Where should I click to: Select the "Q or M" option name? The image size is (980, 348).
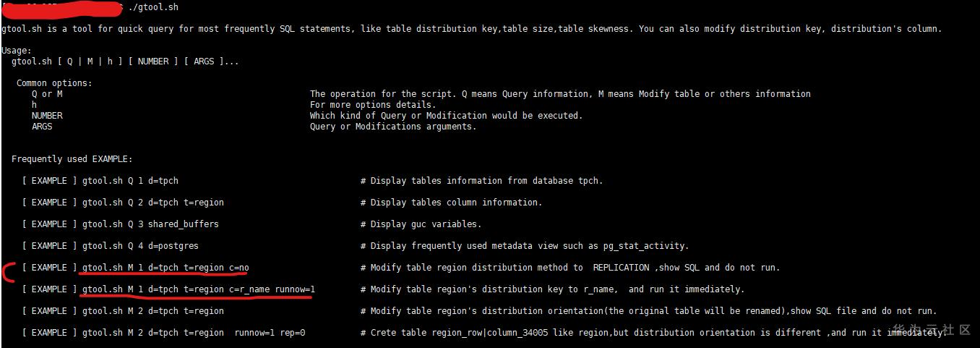point(47,94)
